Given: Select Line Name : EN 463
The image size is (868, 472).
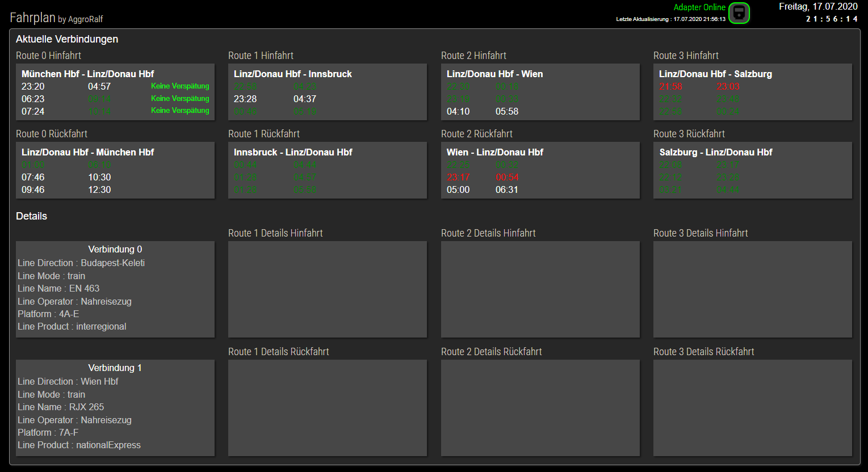Looking at the screenshot, I should coord(58,288).
